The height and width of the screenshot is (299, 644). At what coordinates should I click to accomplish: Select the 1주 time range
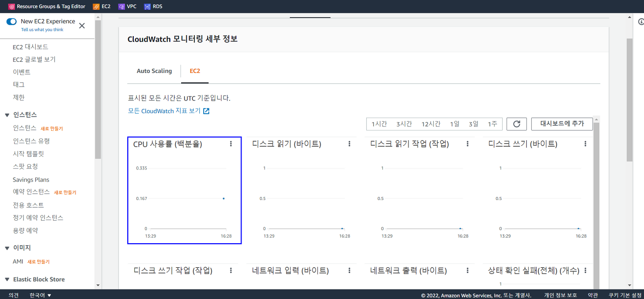(492, 124)
